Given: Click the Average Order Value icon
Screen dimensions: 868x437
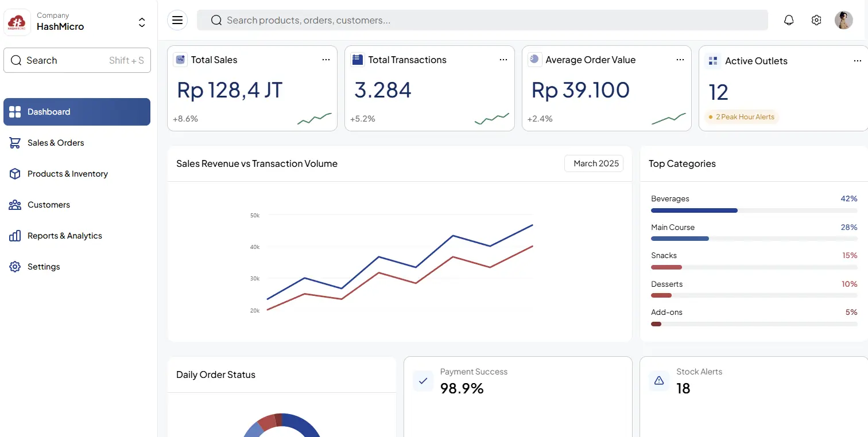Looking at the screenshot, I should coord(534,60).
